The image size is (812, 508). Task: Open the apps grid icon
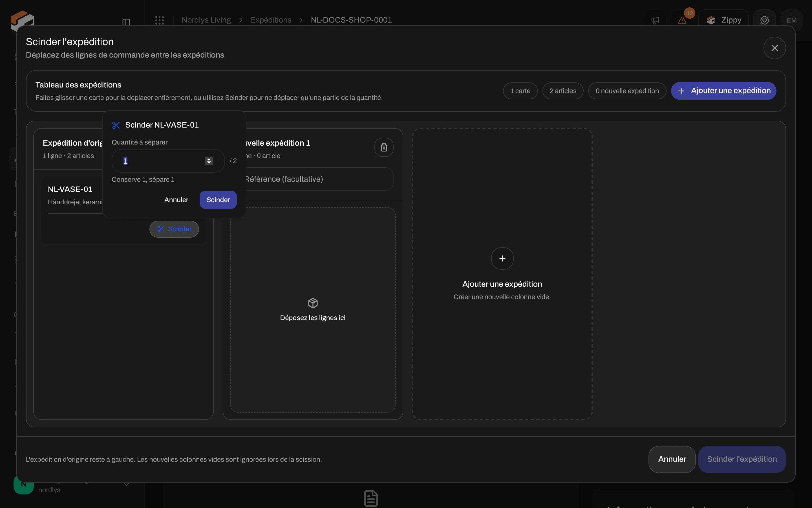pos(159,20)
